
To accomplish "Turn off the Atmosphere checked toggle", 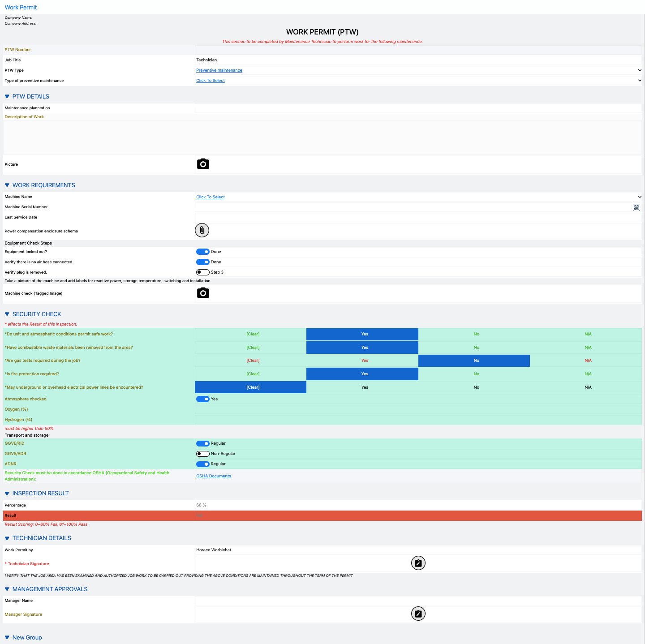I will tap(203, 399).
